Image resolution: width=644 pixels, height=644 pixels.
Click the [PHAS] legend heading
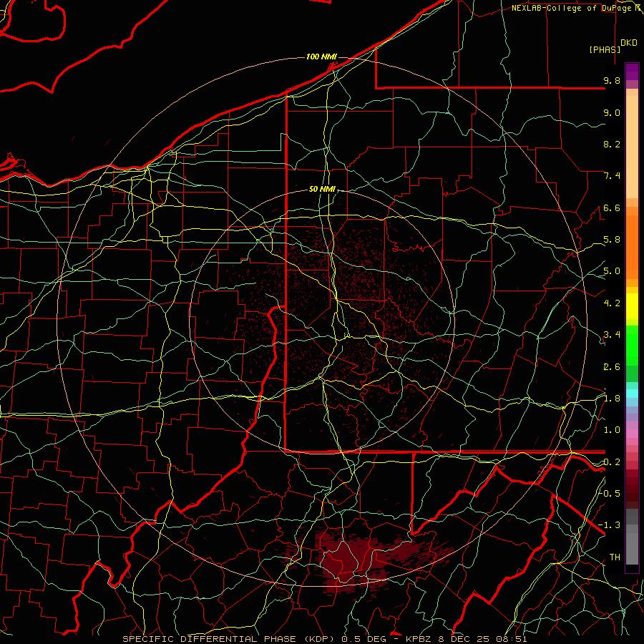tap(605, 50)
